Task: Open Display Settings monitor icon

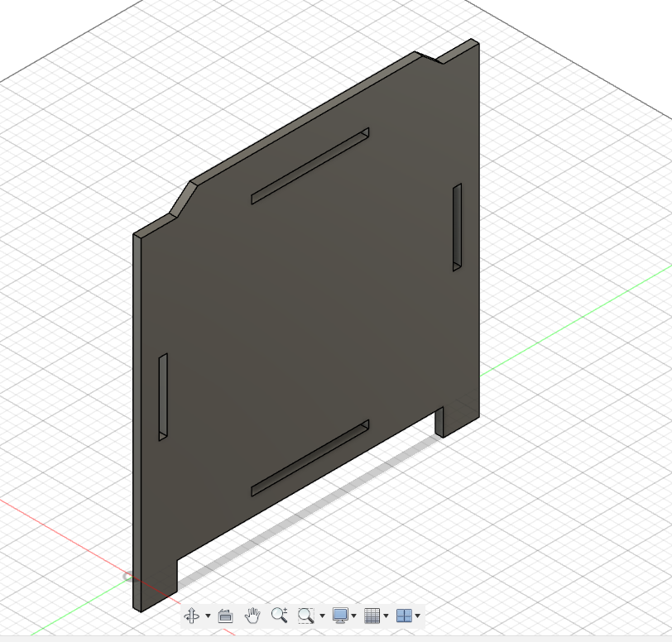Action: click(x=340, y=616)
